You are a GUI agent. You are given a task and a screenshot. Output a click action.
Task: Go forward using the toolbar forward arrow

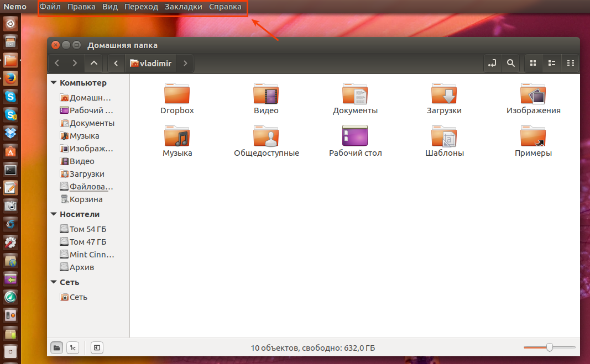click(75, 63)
